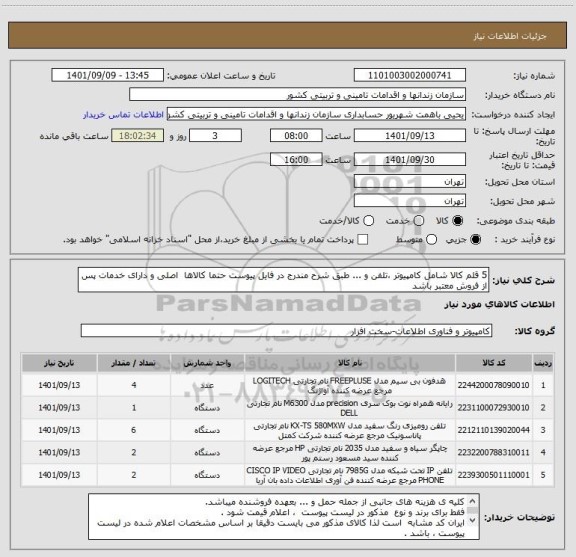Click the گروه کالا field

click(x=286, y=331)
